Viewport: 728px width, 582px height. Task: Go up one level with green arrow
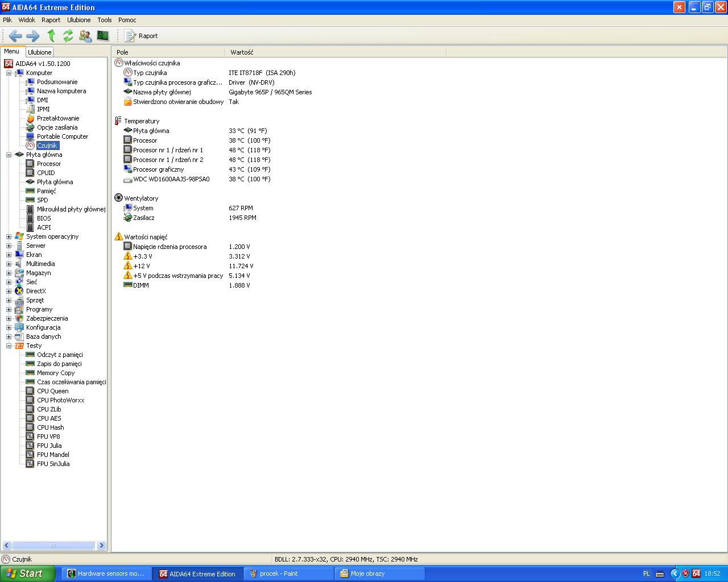[x=51, y=36]
